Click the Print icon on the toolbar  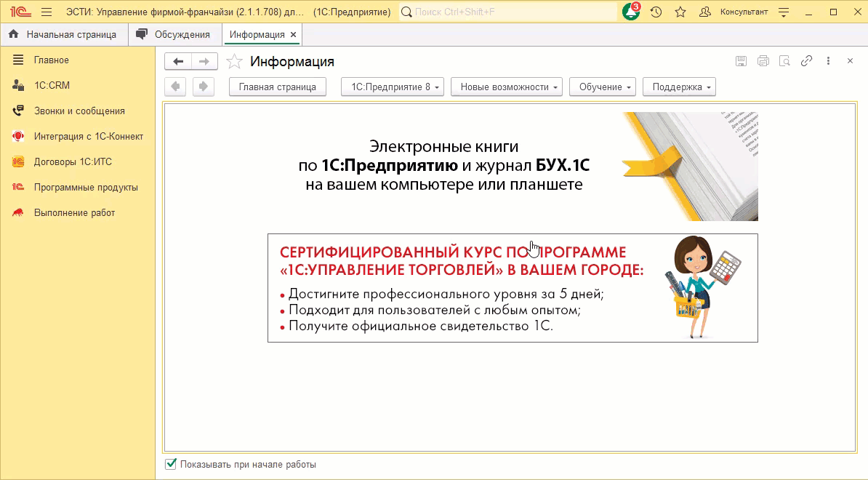point(763,61)
